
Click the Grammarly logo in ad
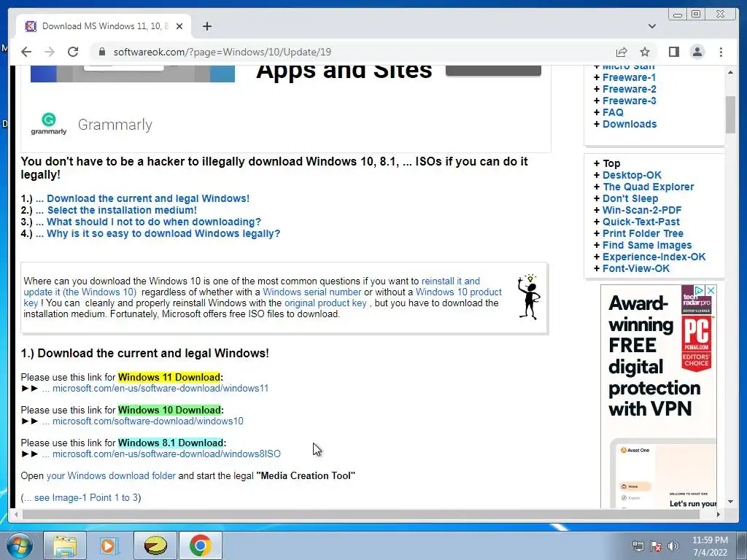tap(49, 124)
